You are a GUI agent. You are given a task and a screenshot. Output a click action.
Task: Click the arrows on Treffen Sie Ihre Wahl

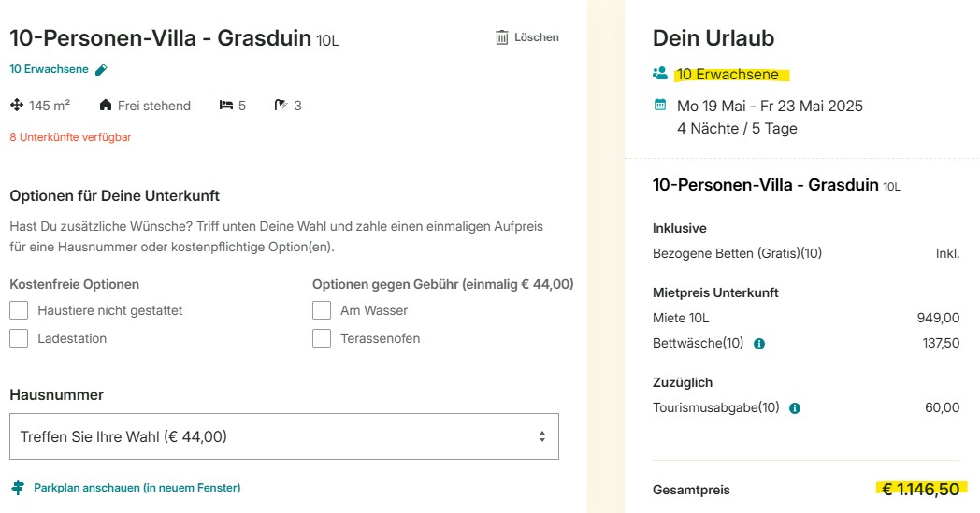coord(541,436)
